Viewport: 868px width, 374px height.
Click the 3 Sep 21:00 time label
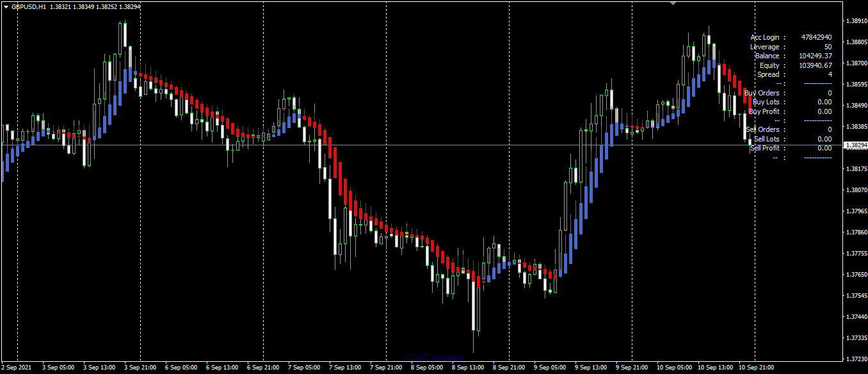coord(140,368)
